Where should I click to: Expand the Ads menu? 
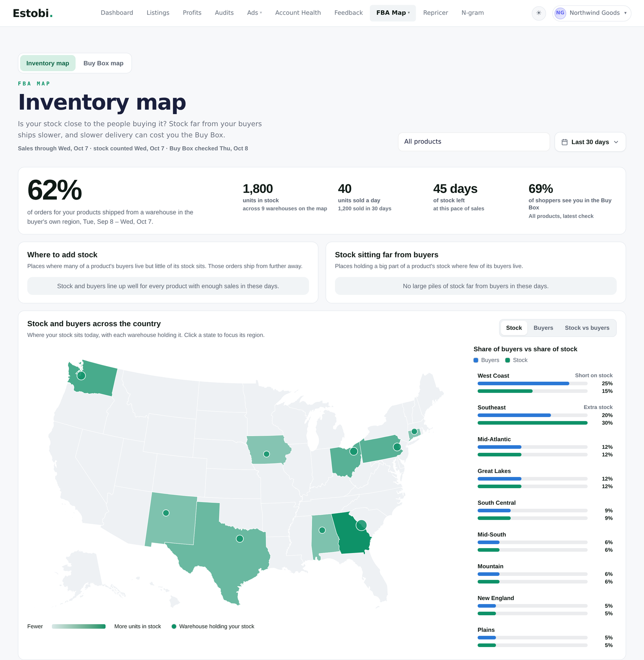tap(254, 13)
